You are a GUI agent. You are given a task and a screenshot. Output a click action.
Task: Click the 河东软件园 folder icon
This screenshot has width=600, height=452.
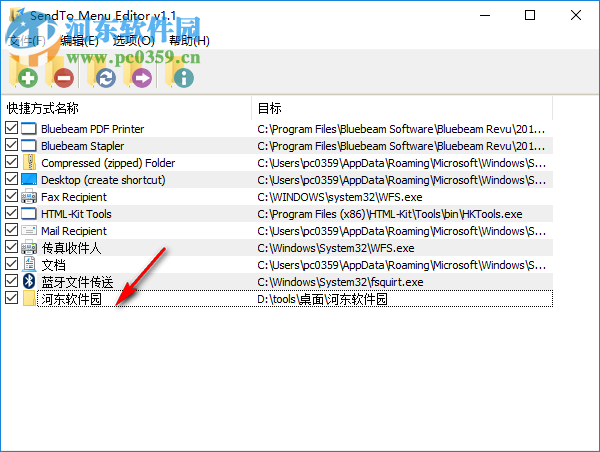coord(29,298)
